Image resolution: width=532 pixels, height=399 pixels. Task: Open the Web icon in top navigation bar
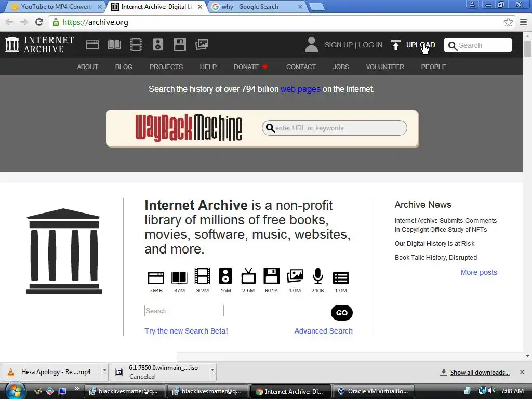point(92,45)
